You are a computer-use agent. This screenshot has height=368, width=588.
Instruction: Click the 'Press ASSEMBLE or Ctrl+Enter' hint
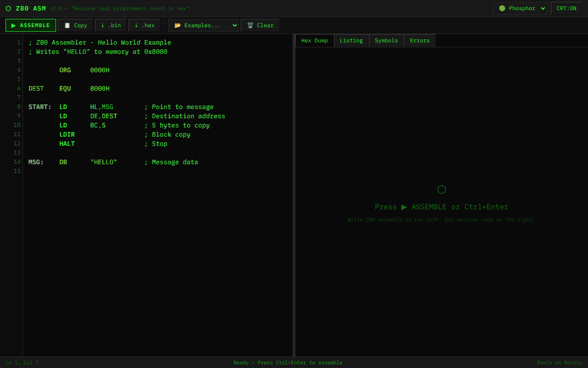441,207
